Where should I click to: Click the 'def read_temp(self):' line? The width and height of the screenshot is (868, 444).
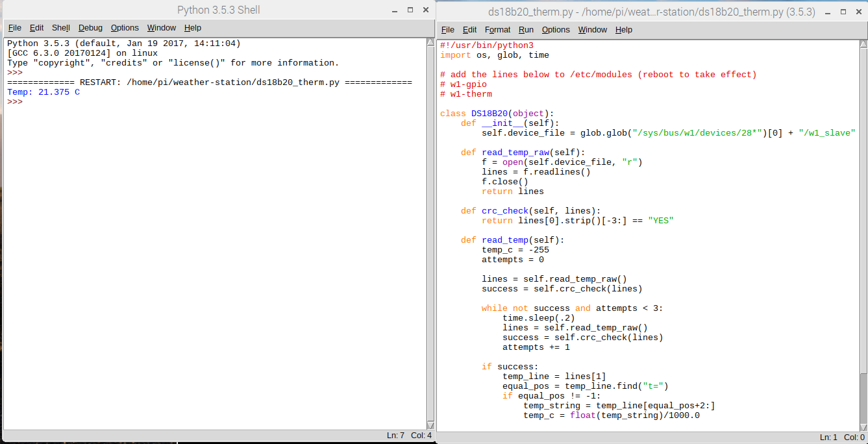[513, 240]
